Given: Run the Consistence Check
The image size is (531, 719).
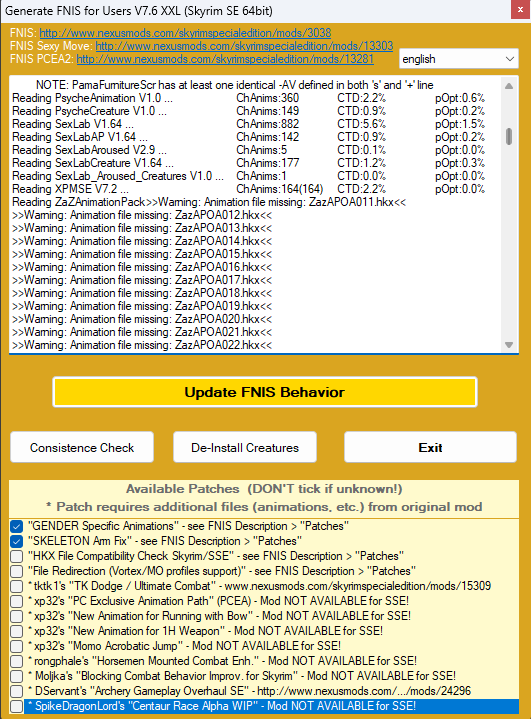Looking at the screenshot, I should click(x=82, y=447).
